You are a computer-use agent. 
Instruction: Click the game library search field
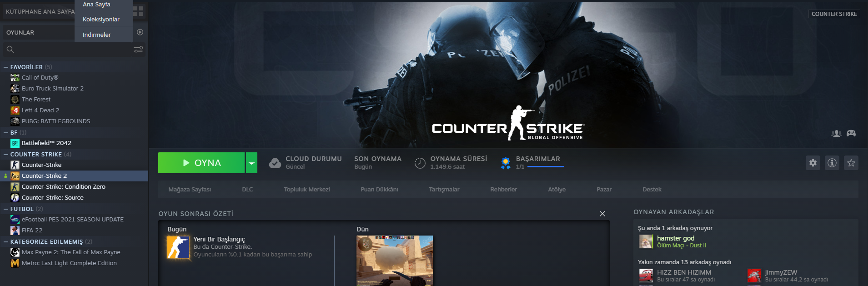74,49
